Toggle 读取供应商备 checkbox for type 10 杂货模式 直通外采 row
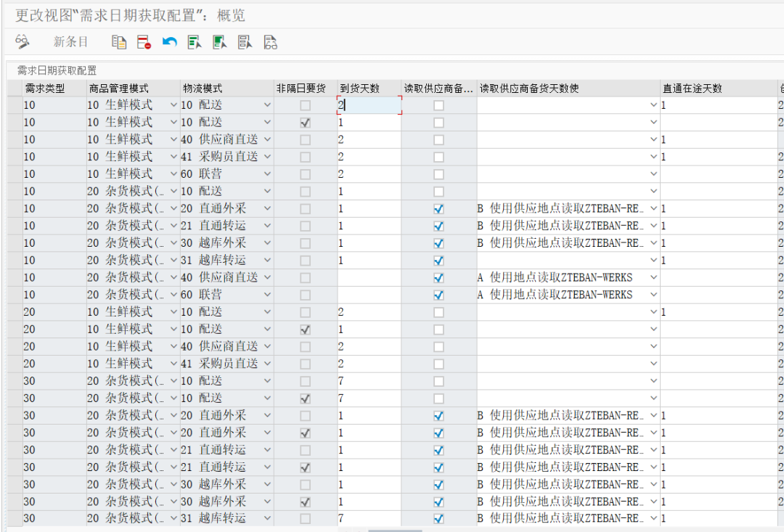Image resolution: width=784 pixels, height=532 pixels. [x=438, y=209]
